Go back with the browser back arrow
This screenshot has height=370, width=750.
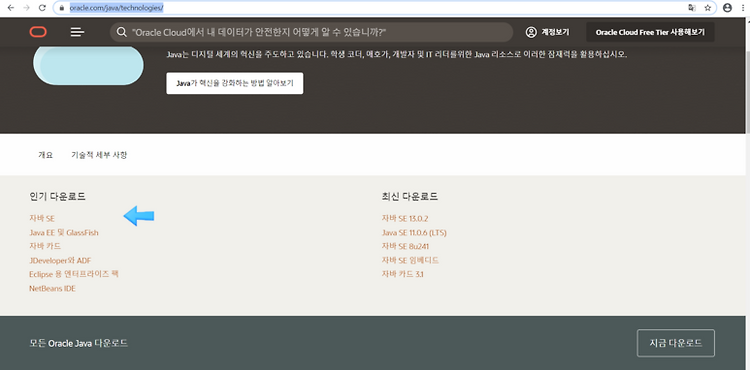(x=11, y=8)
